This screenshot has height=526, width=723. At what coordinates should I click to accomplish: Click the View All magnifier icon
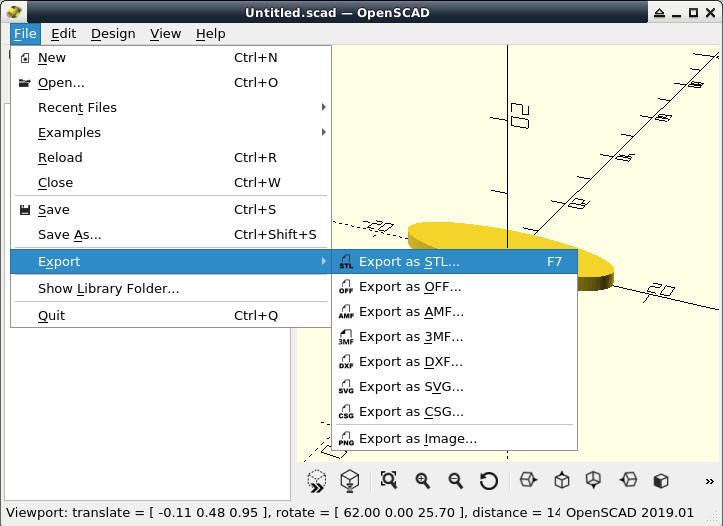click(389, 480)
